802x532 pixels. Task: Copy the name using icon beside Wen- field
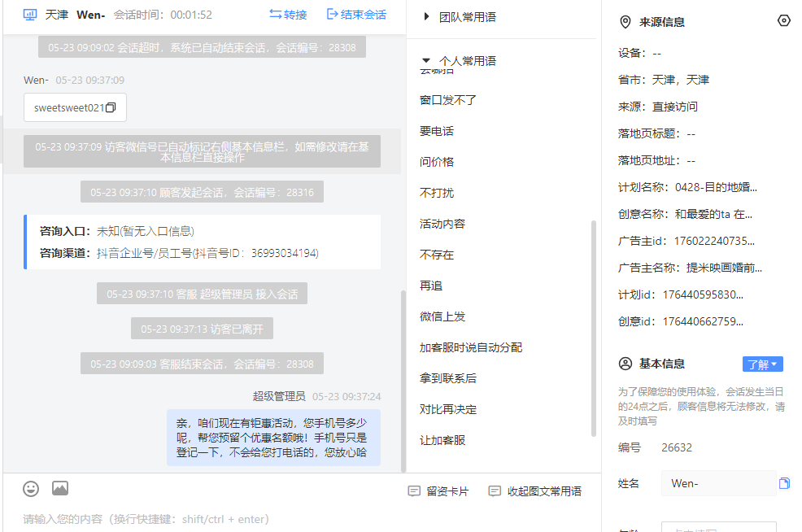point(784,483)
